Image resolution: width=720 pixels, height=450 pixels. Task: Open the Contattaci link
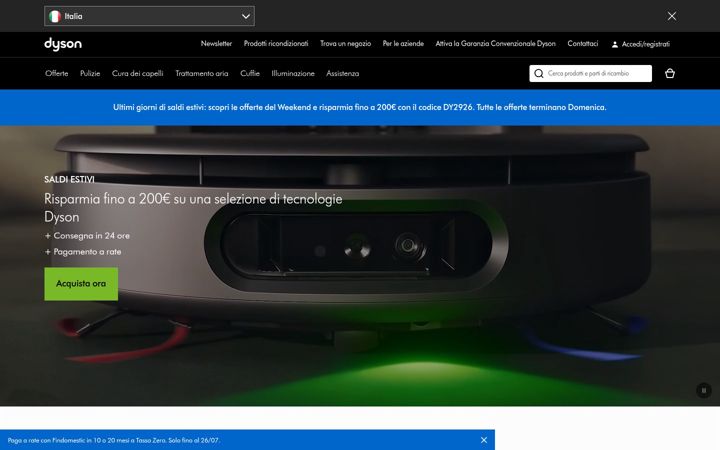point(583,44)
